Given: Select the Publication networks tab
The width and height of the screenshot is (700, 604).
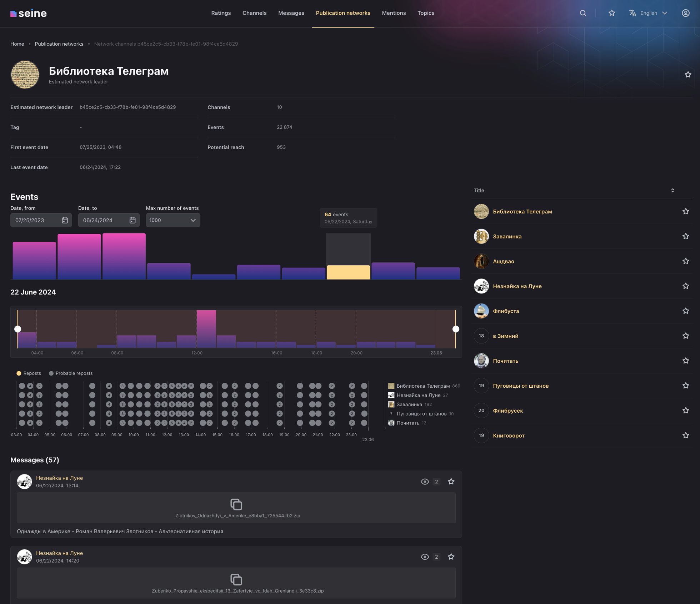Looking at the screenshot, I should (343, 13).
